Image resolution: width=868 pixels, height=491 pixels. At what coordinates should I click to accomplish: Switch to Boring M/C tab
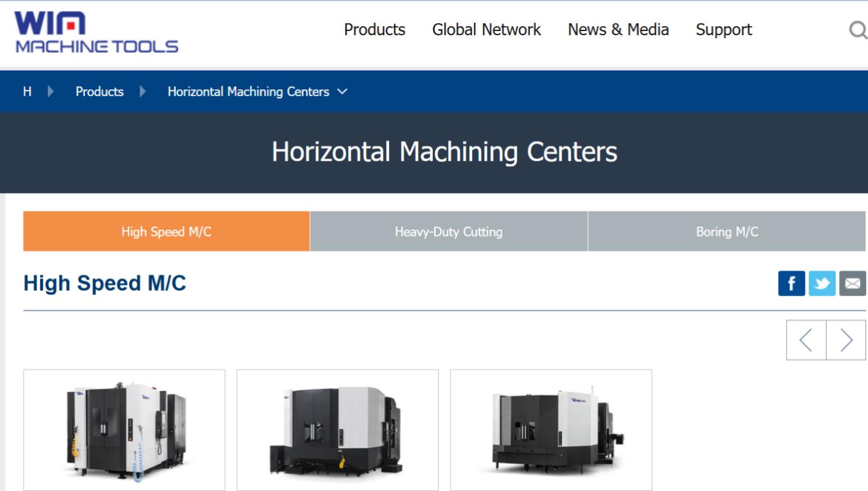point(727,231)
